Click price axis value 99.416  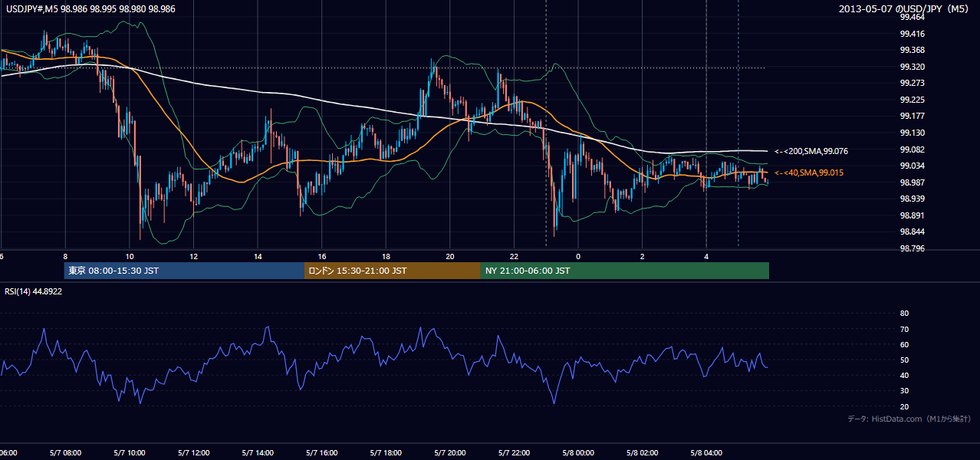pos(912,34)
